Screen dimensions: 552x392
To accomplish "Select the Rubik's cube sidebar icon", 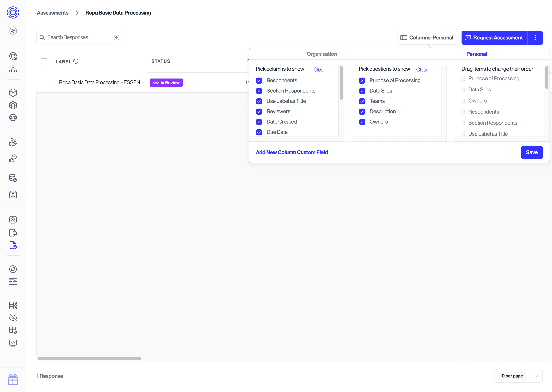I will pos(13,105).
